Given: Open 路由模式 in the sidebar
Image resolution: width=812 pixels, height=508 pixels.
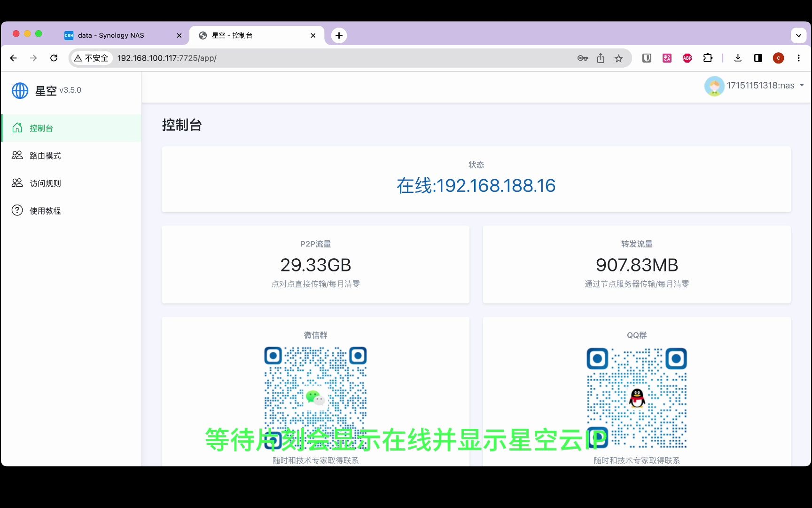Looking at the screenshot, I should point(71,156).
